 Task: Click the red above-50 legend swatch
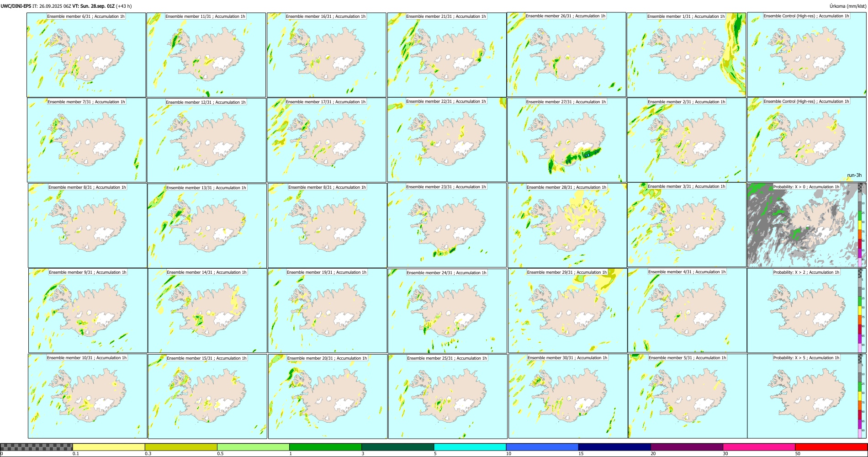tap(831, 447)
